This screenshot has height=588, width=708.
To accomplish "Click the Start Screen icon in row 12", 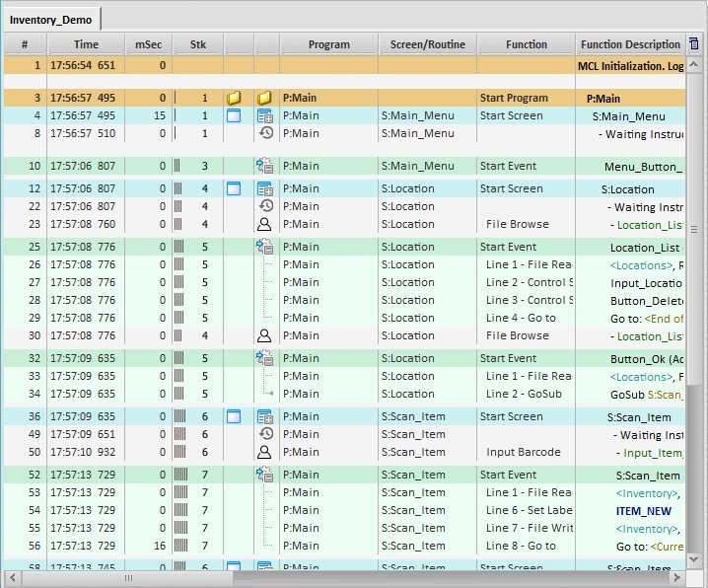I will (264, 188).
